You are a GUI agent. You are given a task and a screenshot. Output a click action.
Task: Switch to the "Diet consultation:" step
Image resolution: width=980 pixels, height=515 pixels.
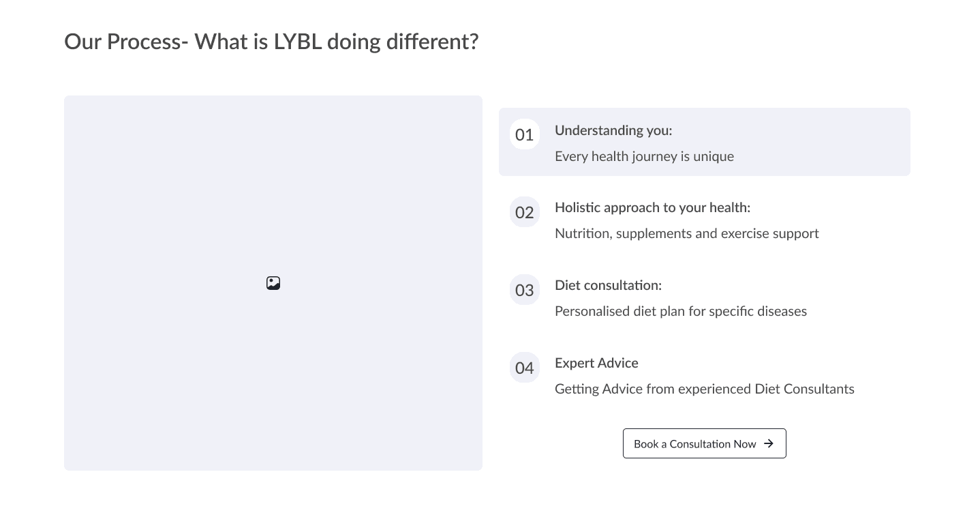pos(608,285)
